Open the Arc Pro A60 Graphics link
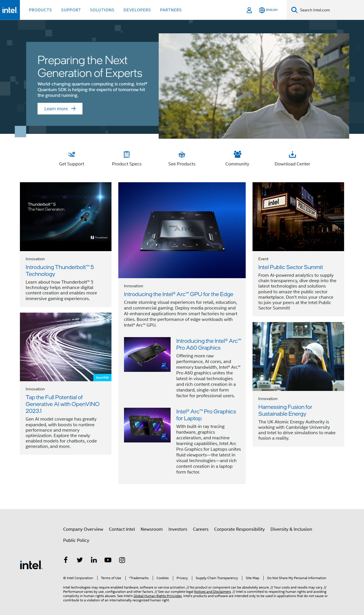The image size is (364, 615). click(x=209, y=344)
